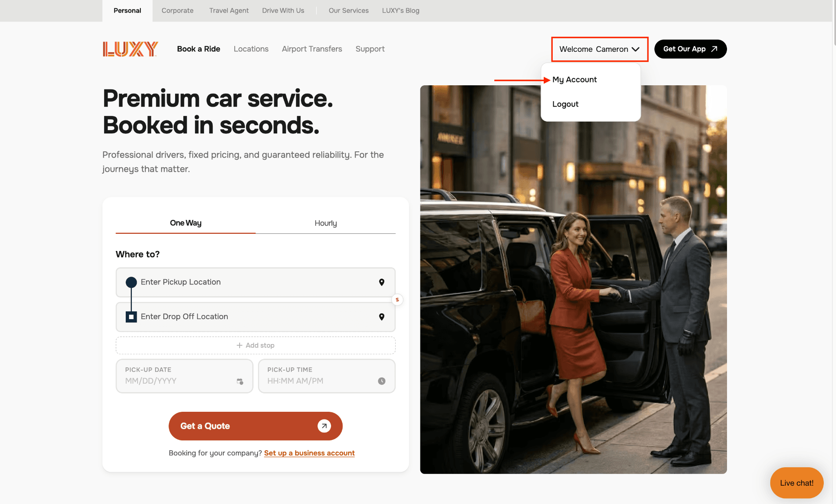The image size is (836, 504).
Task: Switch to the One Way tab
Action: 186,223
